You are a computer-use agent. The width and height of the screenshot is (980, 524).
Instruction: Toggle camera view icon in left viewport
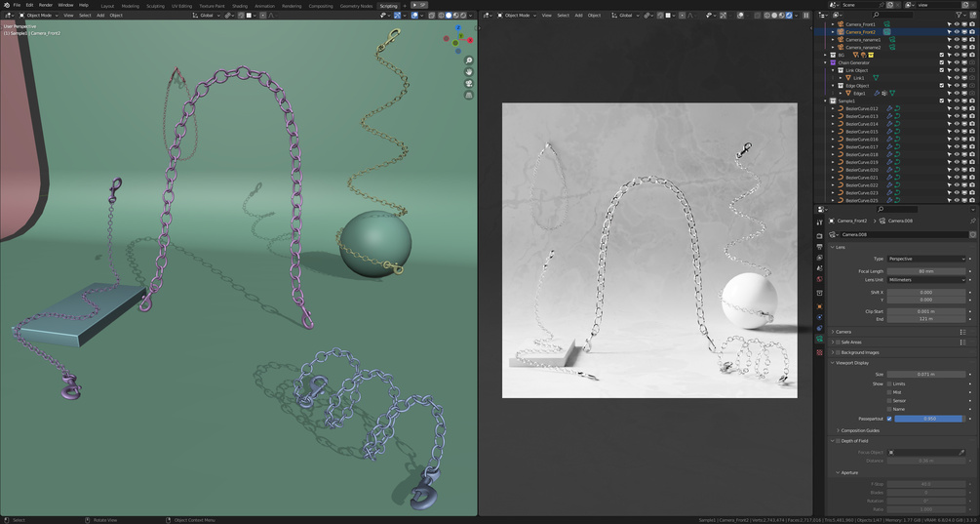tap(469, 83)
